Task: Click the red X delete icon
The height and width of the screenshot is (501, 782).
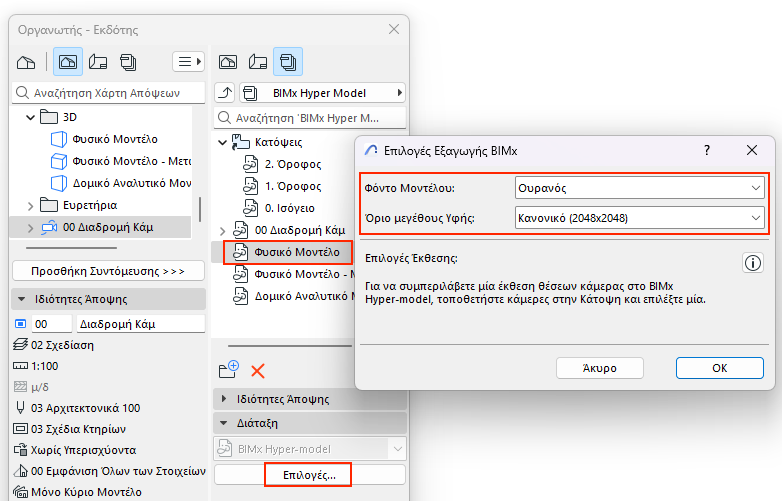Action: (x=258, y=371)
